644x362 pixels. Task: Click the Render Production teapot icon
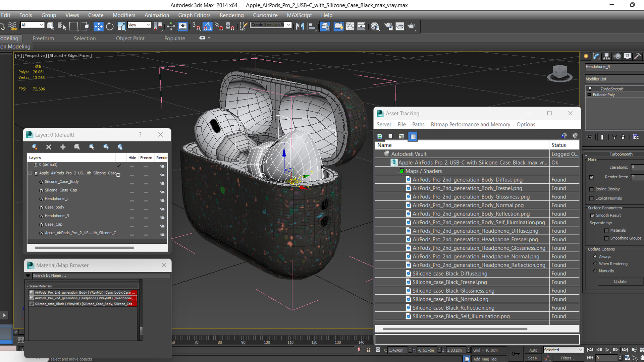411,26
